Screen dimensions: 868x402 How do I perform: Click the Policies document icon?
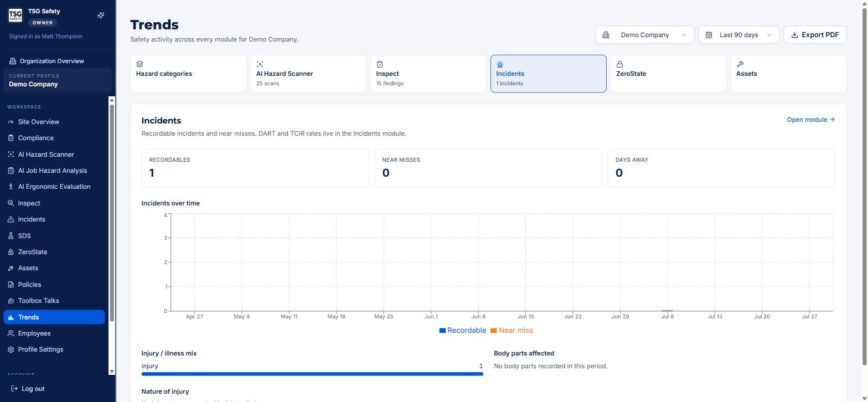click(x=11, y=285)
